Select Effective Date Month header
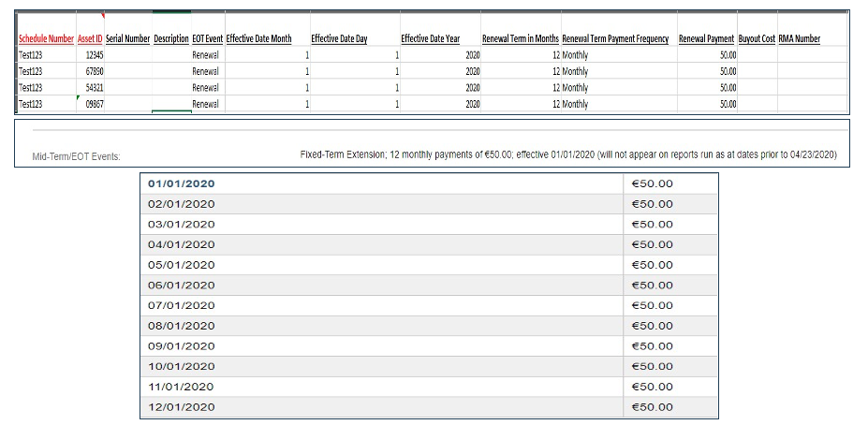Viewport: 868px width, 425px height. tap(259, 39)
